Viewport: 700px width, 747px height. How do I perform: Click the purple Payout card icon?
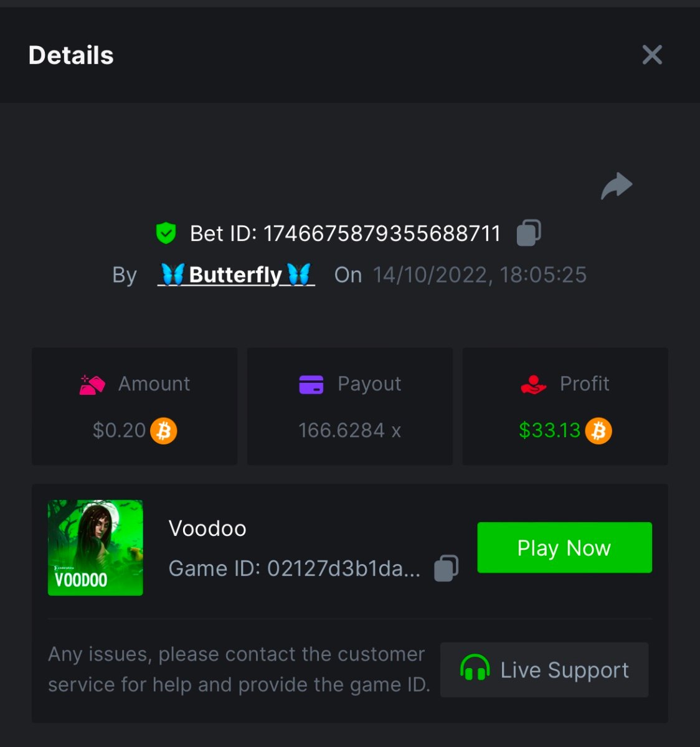point(311,384)
